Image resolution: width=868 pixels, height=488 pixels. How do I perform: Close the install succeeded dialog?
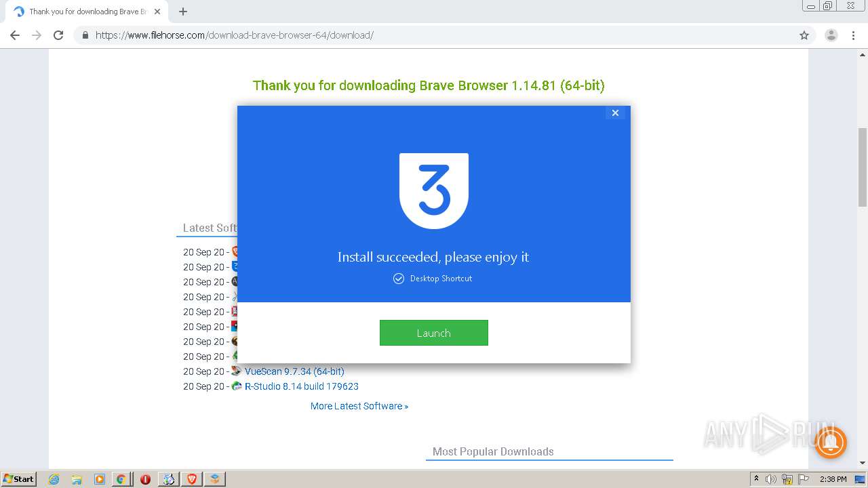point(615,113)
